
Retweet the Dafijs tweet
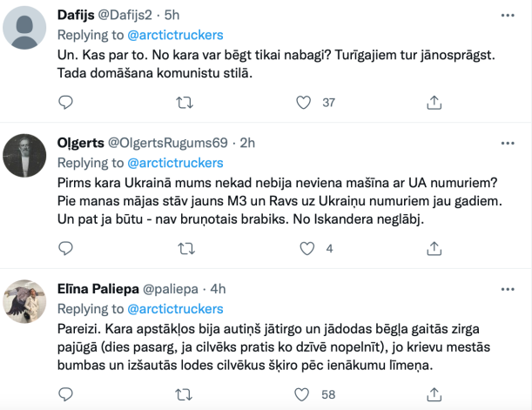185,103
